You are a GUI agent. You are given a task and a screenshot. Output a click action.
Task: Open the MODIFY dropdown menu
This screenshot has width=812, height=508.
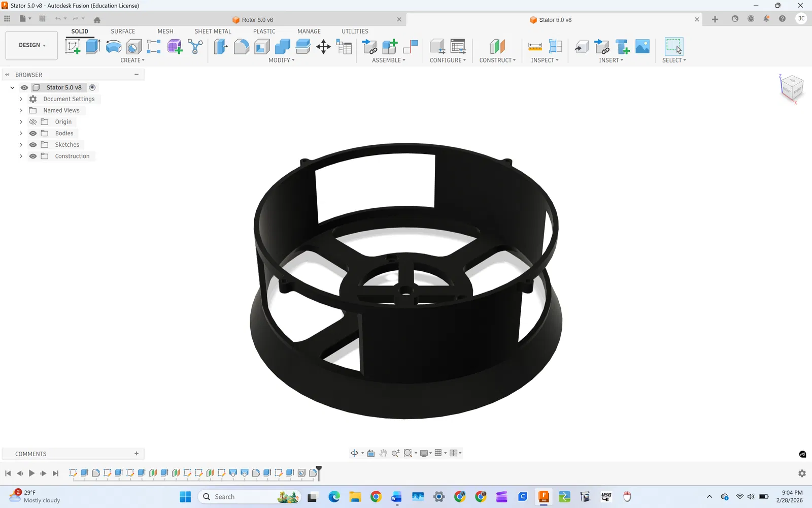[x=282, y=60]
